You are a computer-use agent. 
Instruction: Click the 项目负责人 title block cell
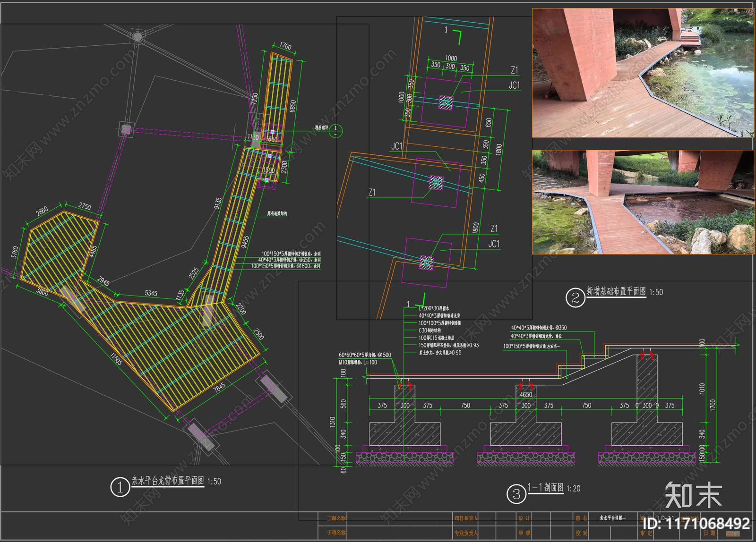[x=466, y=518]
